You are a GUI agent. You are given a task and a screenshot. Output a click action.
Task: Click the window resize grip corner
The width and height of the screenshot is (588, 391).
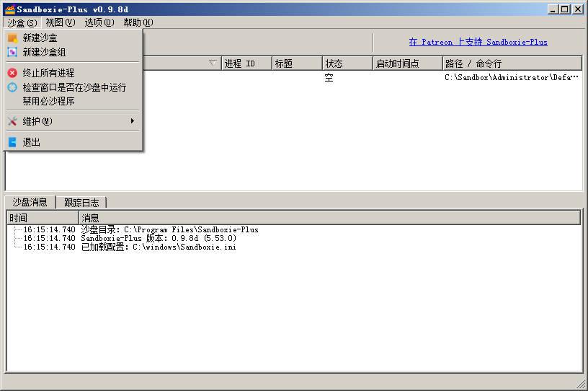tap(581, 385)
